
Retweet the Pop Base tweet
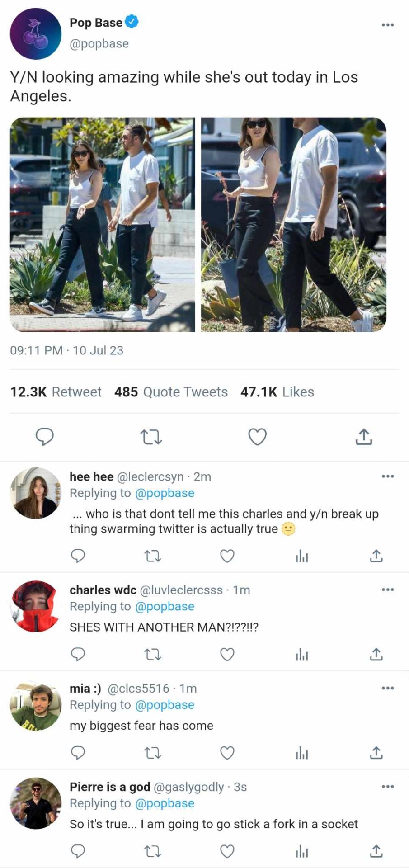coord(151,437)
